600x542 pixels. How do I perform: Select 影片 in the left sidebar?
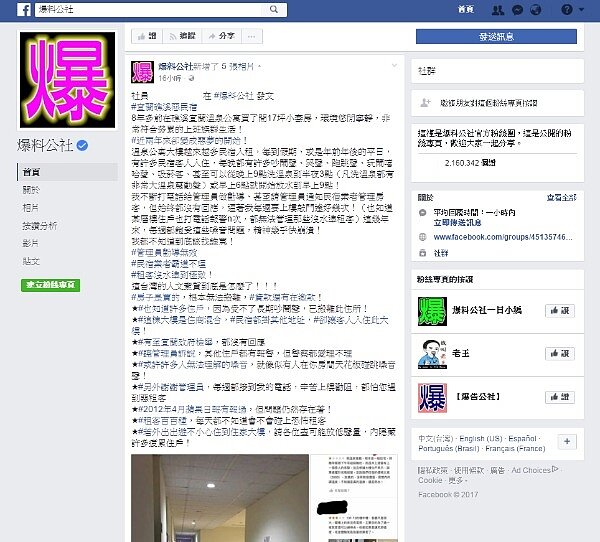[x=31, y=243]
